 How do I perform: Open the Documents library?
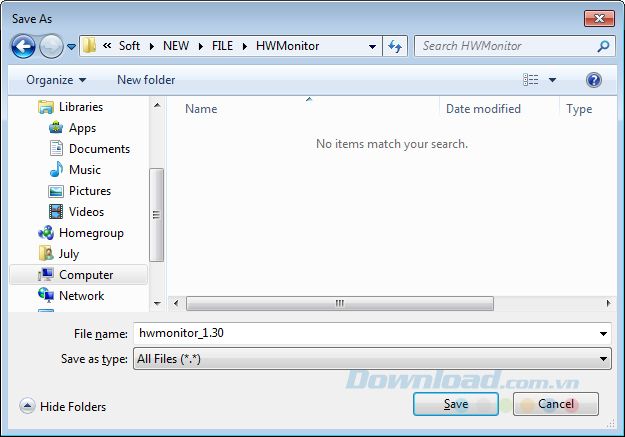[99, 149]
